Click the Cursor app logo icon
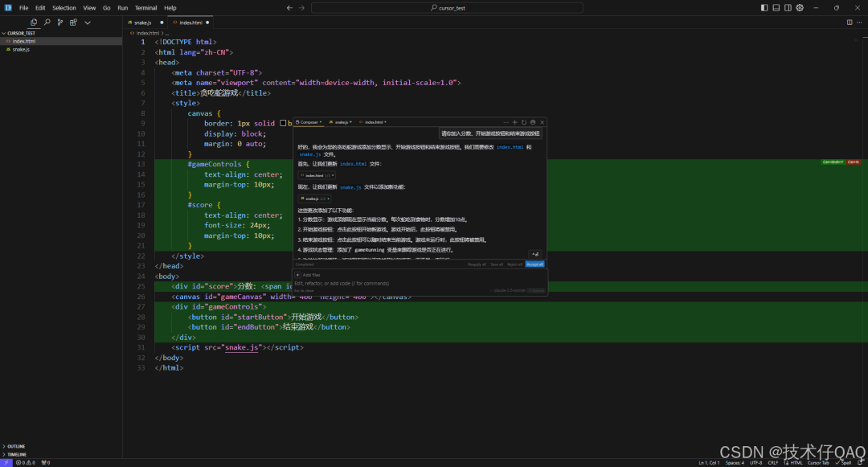Viewport: 868px width, 467px height. click(8, 8)
